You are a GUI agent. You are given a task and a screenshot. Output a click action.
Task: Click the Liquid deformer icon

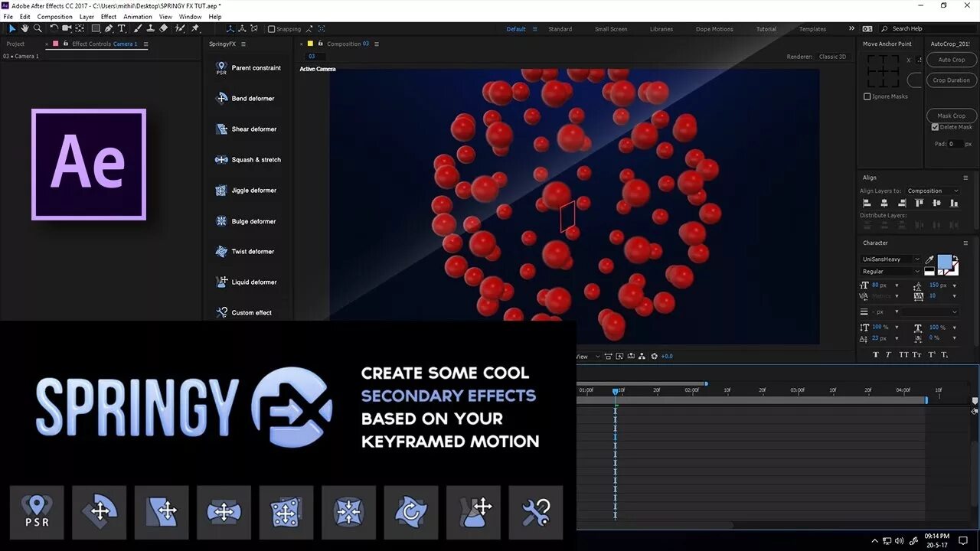221,282
